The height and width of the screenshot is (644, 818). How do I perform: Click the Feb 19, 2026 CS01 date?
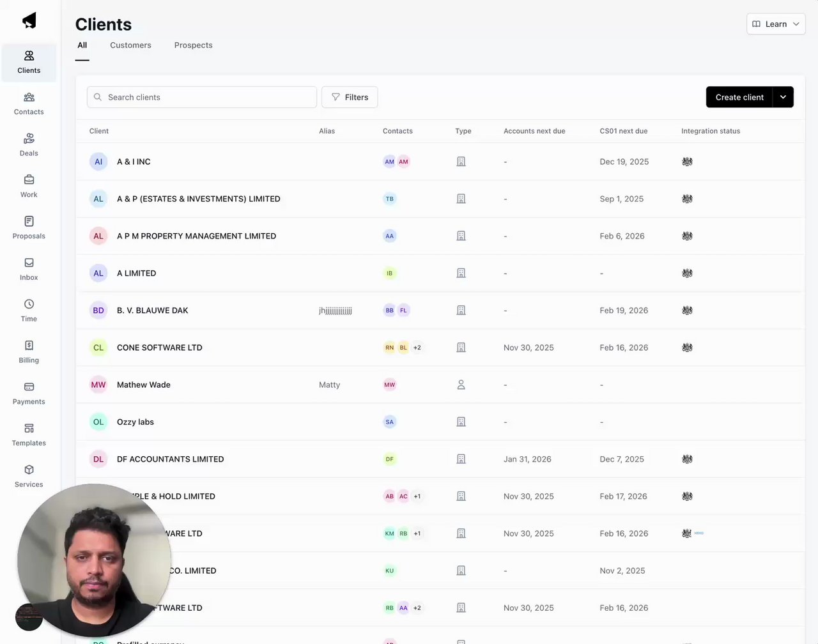624,310
